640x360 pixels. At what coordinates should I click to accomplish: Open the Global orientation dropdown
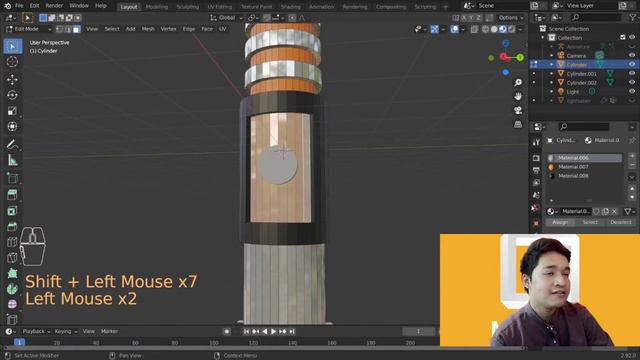pyautogui.click(x=226, y=18)
